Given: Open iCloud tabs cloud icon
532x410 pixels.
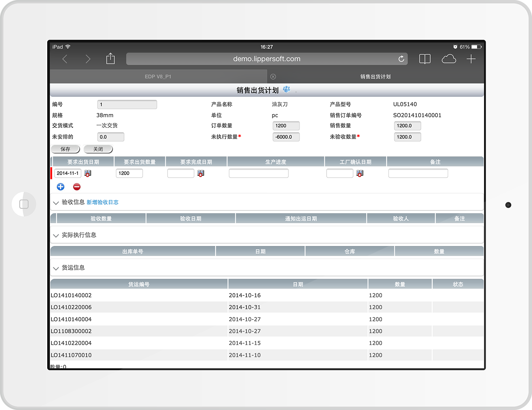Looking at the screenshot, I should 449,59.
